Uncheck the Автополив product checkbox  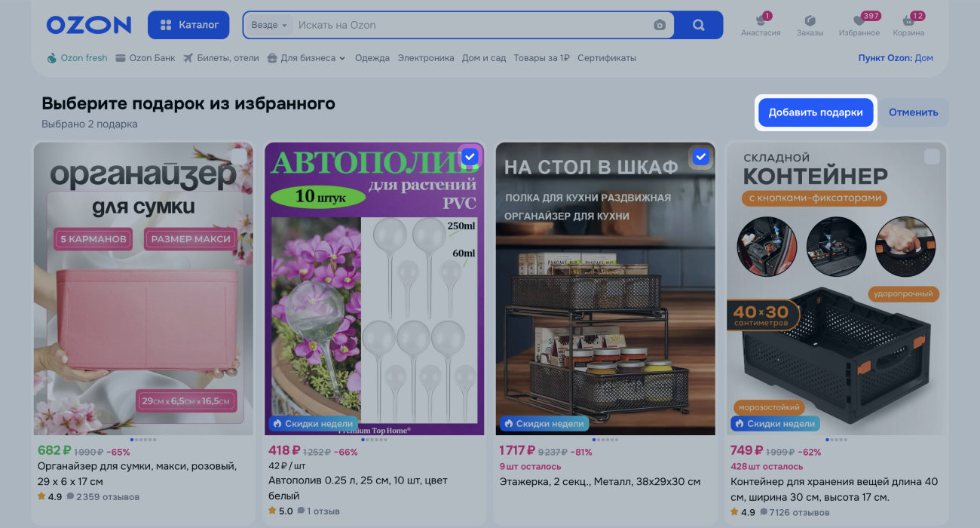coord(470,156)
